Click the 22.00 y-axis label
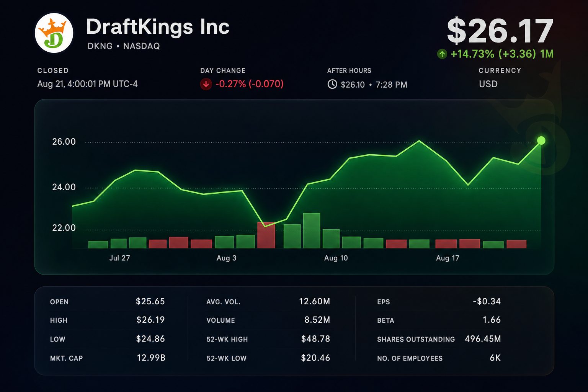 (x=64, y=228)
